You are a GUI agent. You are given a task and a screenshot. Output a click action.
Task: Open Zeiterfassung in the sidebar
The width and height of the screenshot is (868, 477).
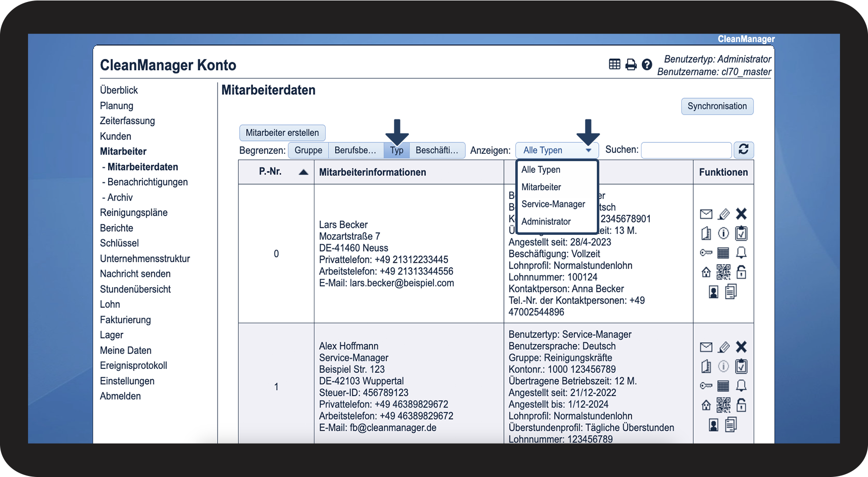click(x=127, y=121)
